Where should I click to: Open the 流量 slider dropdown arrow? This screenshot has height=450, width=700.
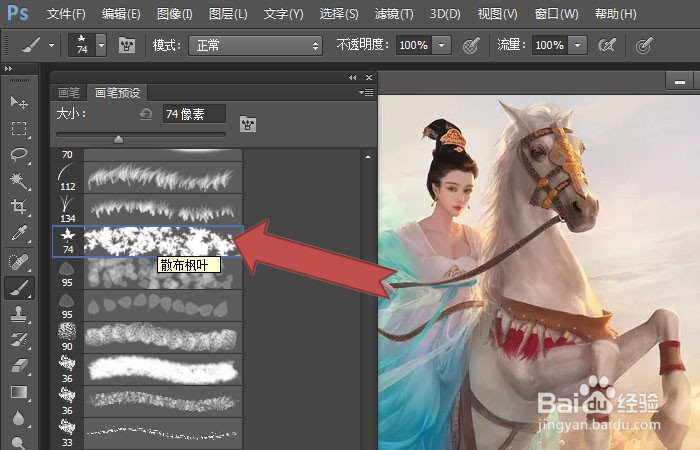coord(578,45)
